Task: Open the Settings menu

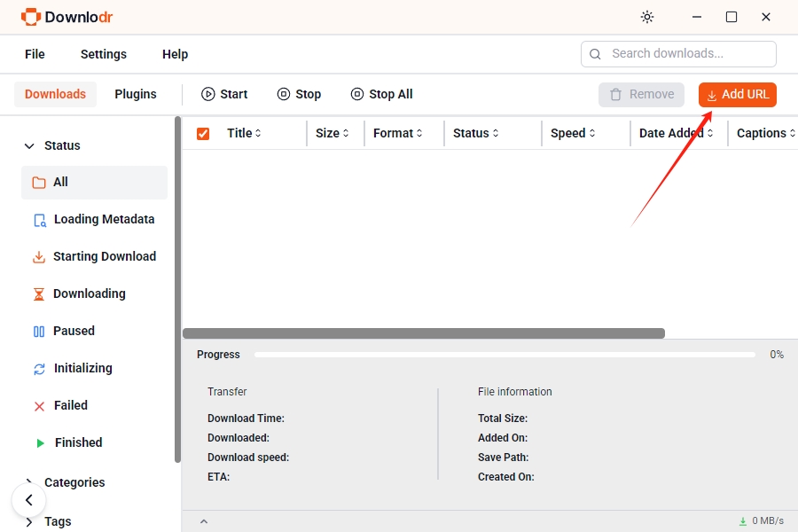Action: click(x=104, y=54)
